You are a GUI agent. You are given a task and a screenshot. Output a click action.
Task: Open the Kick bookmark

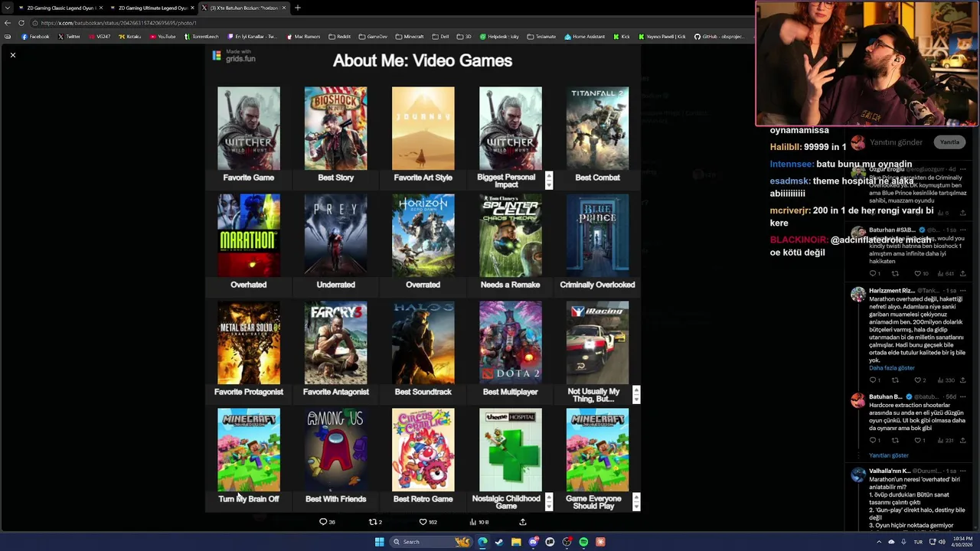pyautogui.click(x=622, y=37)
